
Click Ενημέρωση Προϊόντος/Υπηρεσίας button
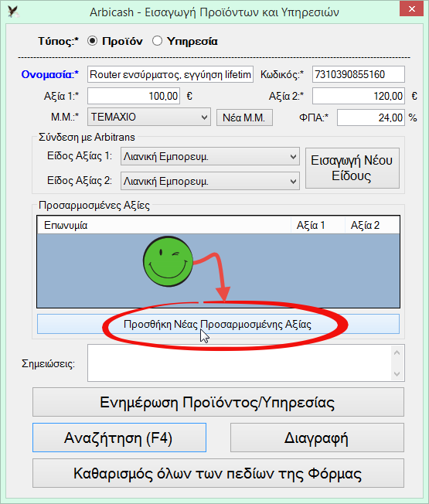coord(218,402)
